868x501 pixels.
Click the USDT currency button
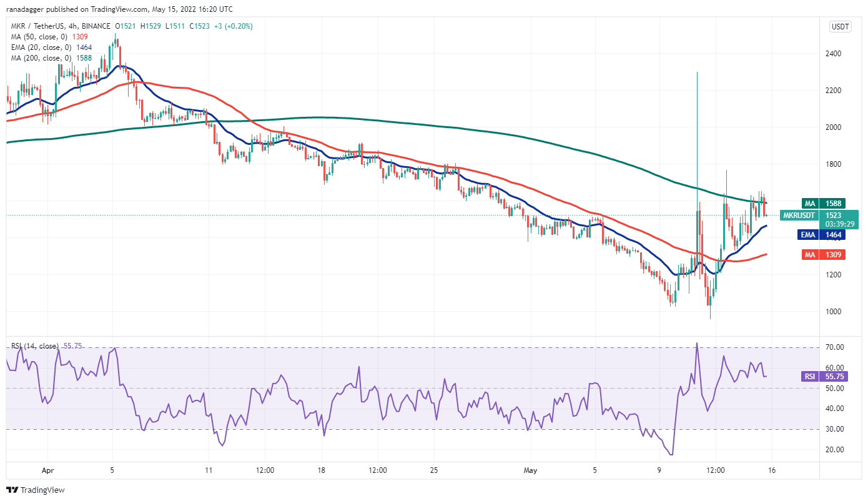click(x=838, y=26)
